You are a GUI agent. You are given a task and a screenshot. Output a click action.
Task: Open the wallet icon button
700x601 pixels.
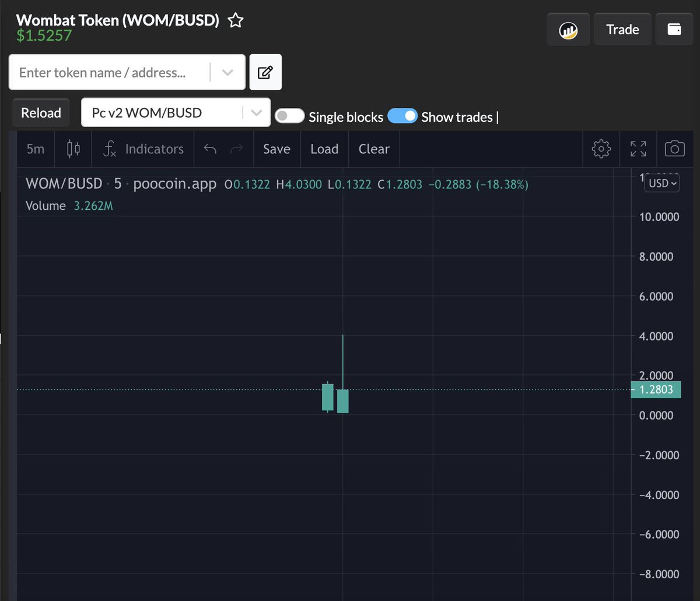674,30
